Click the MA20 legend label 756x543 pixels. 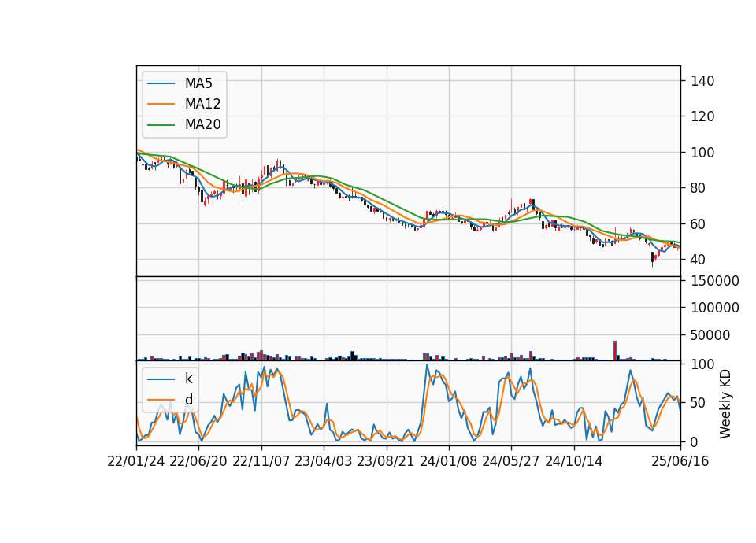click(202, 124)
